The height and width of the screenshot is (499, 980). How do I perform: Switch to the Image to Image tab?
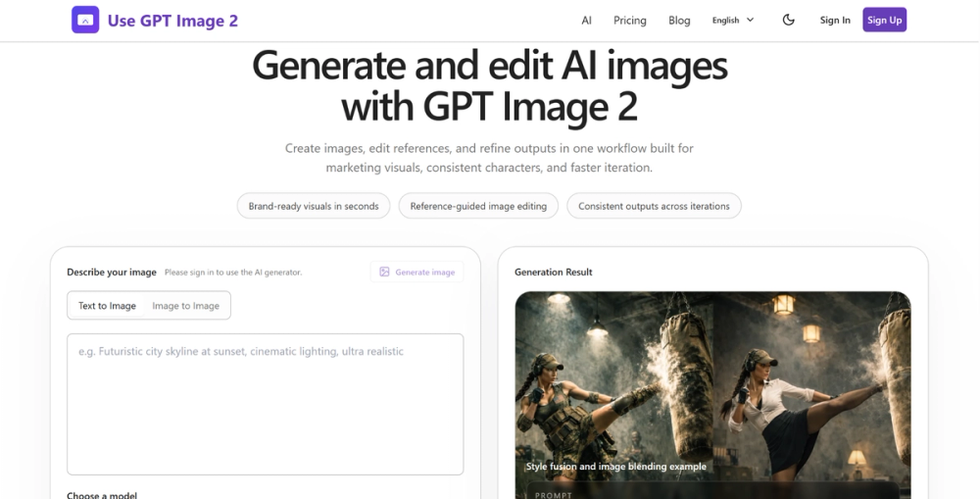185,306
